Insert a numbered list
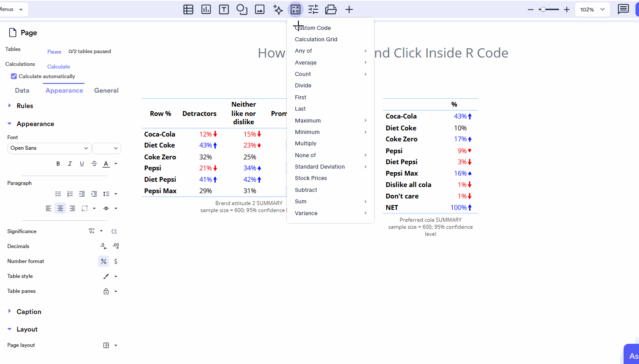This screenshot has width=639, height=364. [x=70, y=194]
